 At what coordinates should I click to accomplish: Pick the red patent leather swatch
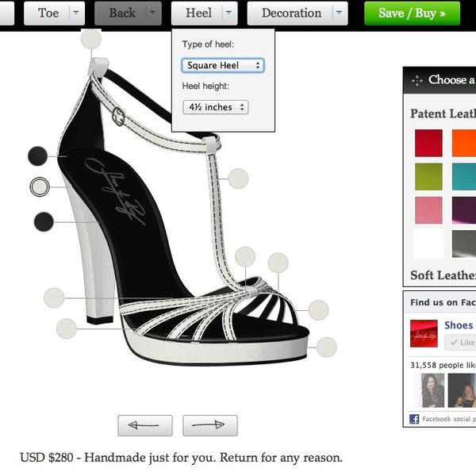tap(428, 144)
